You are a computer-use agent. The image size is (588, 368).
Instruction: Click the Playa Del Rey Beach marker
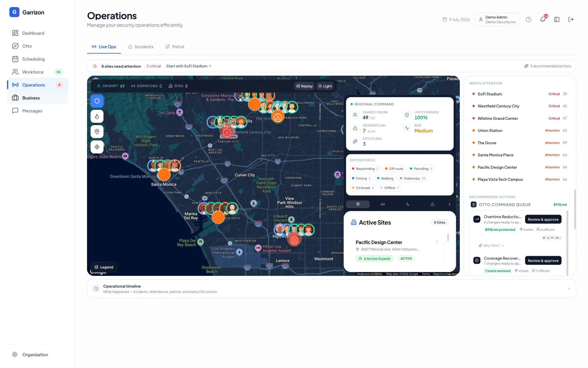[x=201, y=242]
